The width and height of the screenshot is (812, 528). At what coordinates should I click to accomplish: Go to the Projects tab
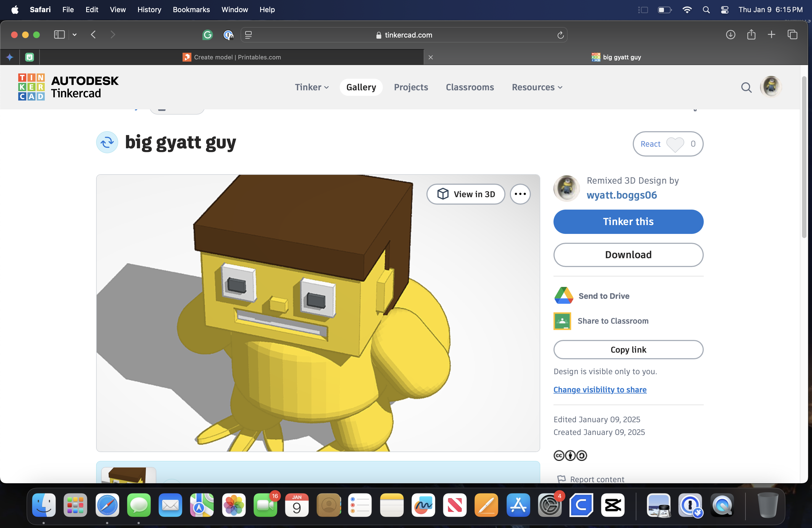(411, 87)
